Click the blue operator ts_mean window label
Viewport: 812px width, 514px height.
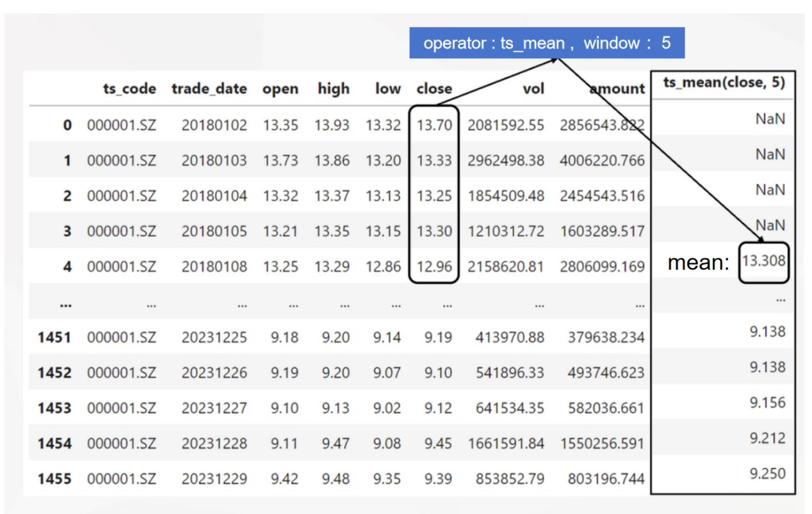point(547,43)
